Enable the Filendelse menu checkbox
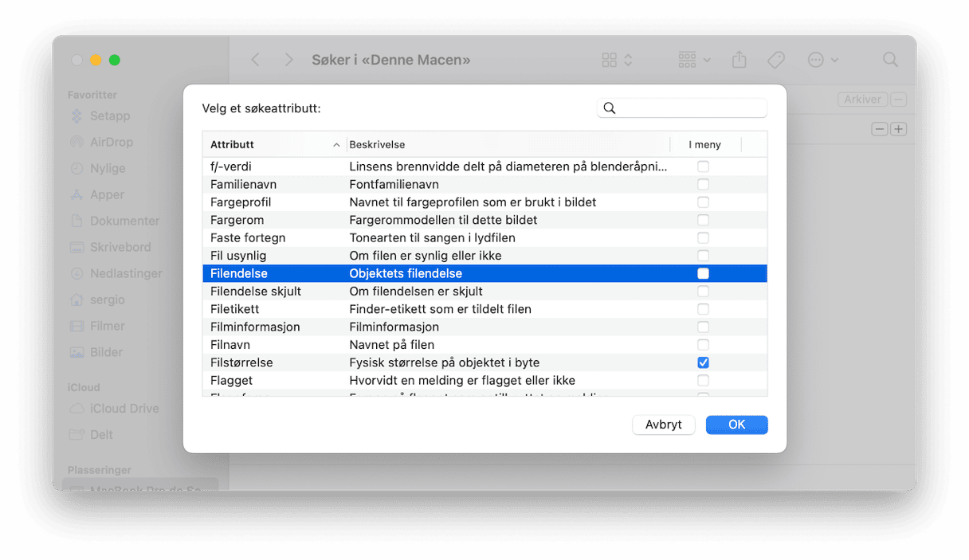 click(703, 273)
